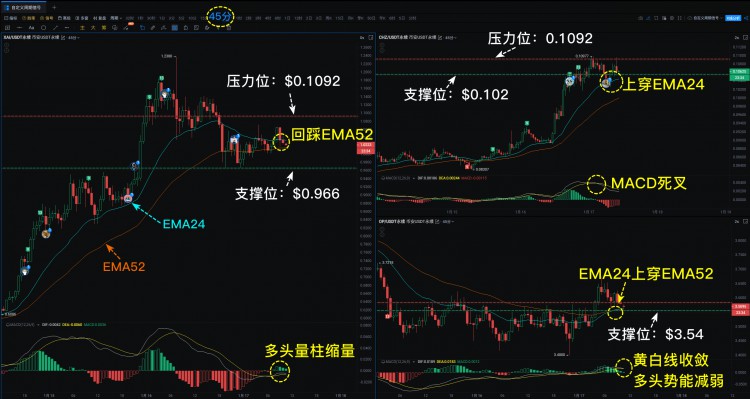
Task: Expand the 周期 period dropdown
Action: (x=116, y=18)
